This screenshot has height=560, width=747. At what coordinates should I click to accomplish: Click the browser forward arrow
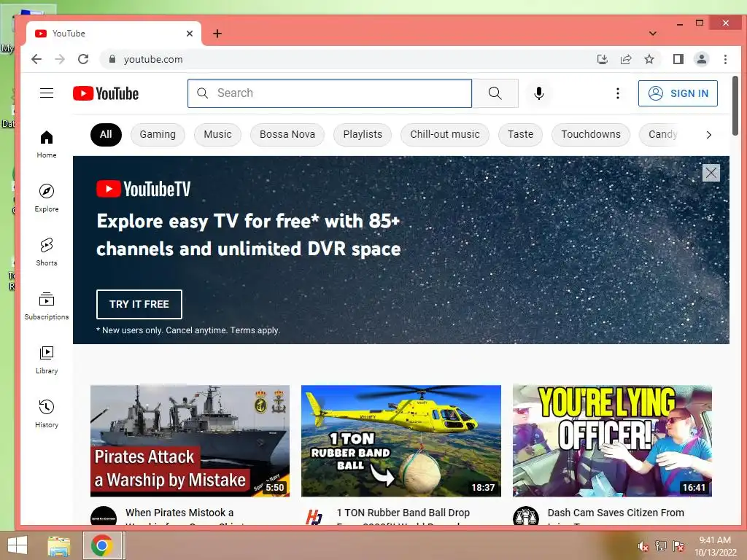pyautogui.click(x=60, y=59)
